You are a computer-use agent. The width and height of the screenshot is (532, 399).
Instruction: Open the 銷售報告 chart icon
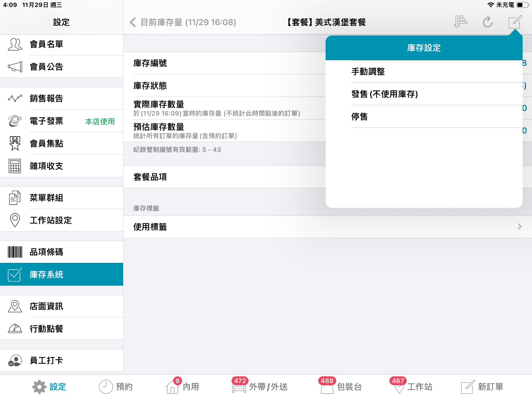15,98
